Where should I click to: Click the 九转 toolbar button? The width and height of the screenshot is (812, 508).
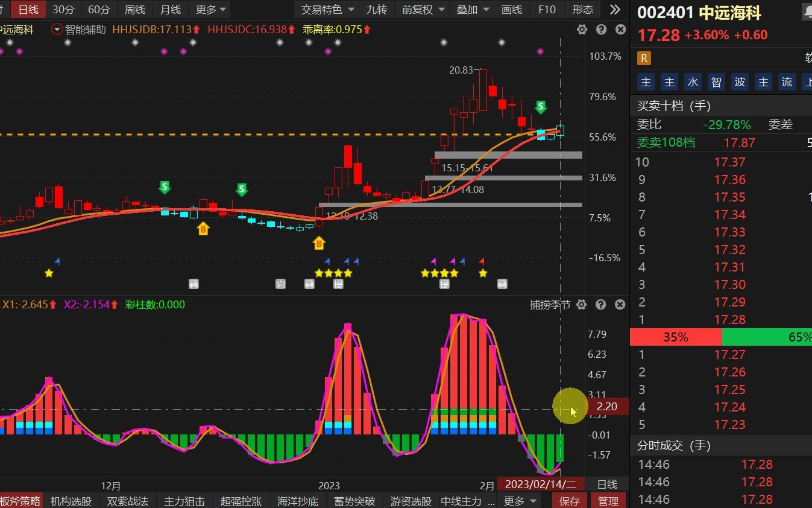(377, 10)
